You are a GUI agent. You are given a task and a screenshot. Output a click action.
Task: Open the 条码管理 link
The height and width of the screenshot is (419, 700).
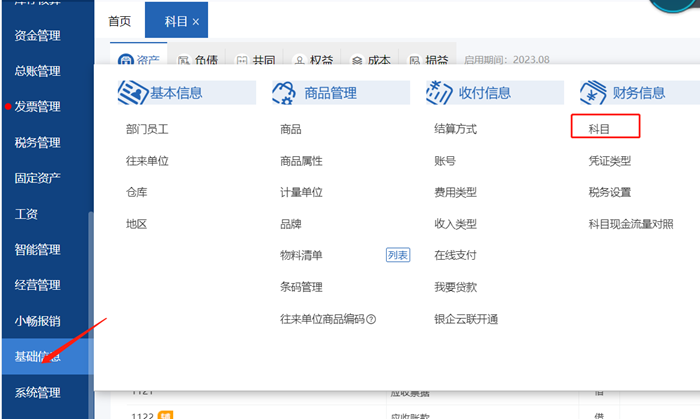tap(301, 287)
